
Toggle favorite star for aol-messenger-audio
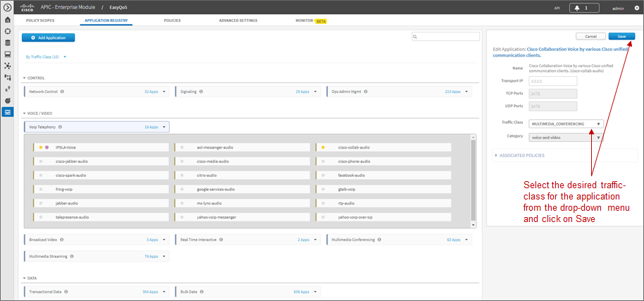pos(182,147)
